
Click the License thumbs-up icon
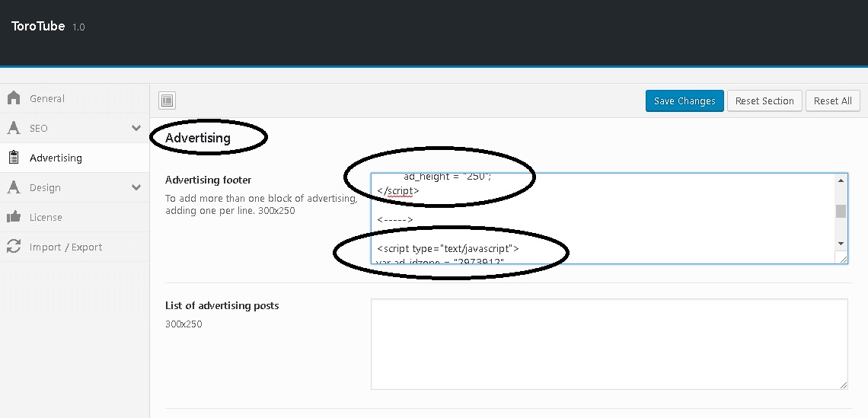(14, 217)
